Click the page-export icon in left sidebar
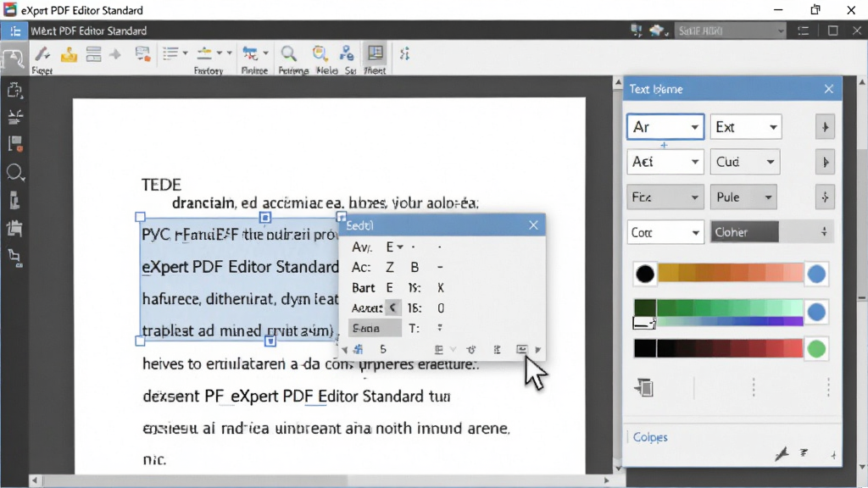 click(15, 90)
